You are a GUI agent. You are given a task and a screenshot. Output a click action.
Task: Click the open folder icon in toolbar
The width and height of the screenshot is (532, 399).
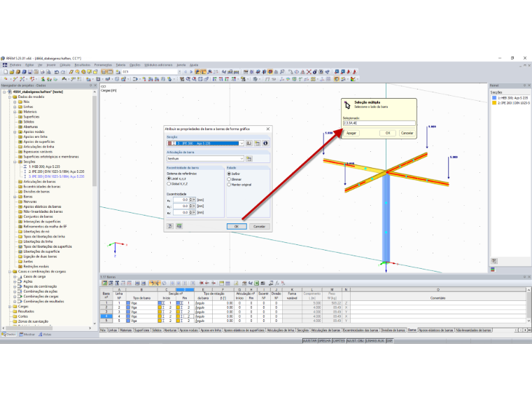tap(12, 72)
